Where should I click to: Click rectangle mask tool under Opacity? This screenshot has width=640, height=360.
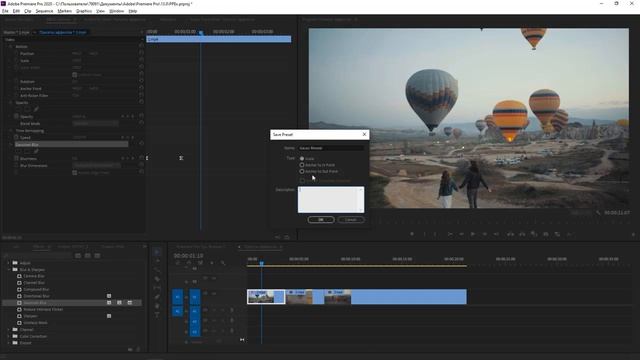(27, 109)
